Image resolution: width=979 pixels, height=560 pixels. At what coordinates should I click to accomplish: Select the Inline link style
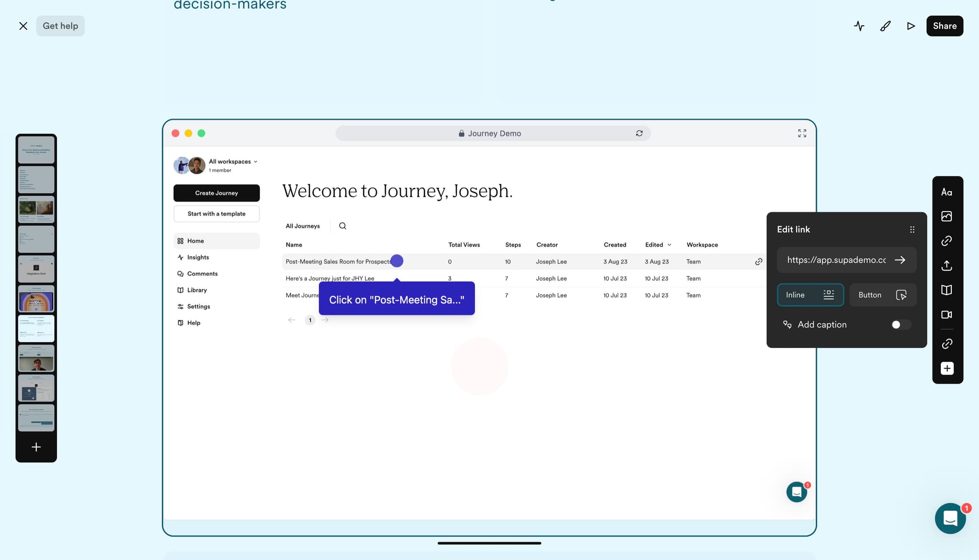point(810,295)
